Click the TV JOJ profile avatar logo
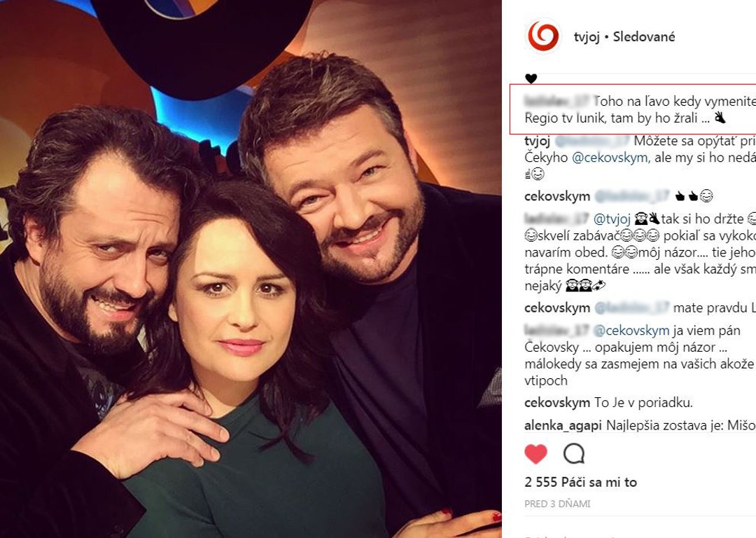 (x=543, y=36)
